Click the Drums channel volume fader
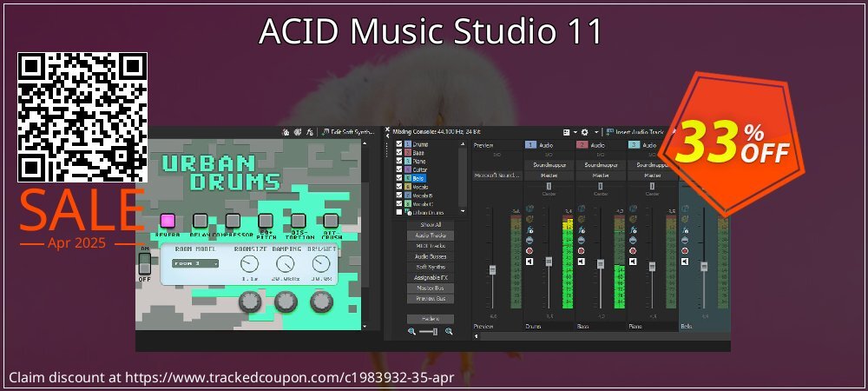Viewport: 868px width, 391px height. click(x=549, y=262)
